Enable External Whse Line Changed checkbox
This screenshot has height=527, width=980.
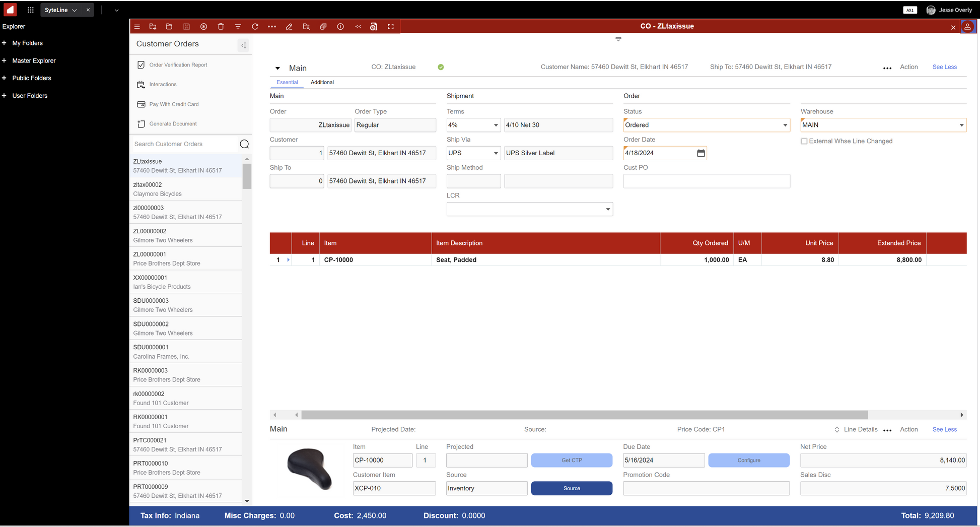(804, 142)
